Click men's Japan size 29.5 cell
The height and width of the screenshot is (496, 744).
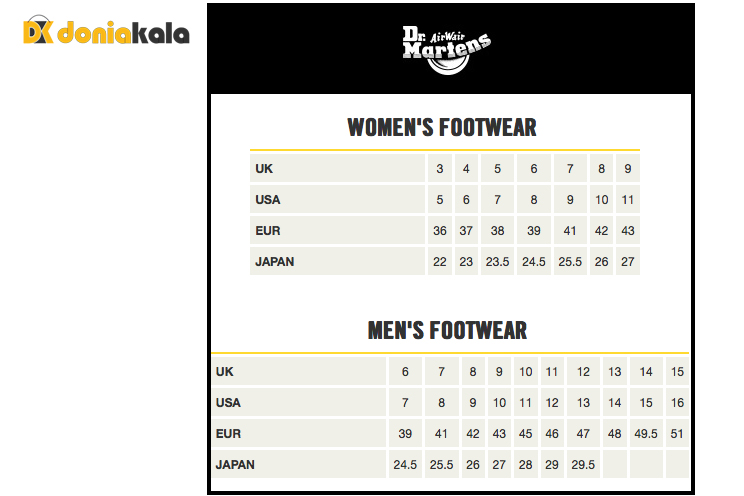click(583, 465)
